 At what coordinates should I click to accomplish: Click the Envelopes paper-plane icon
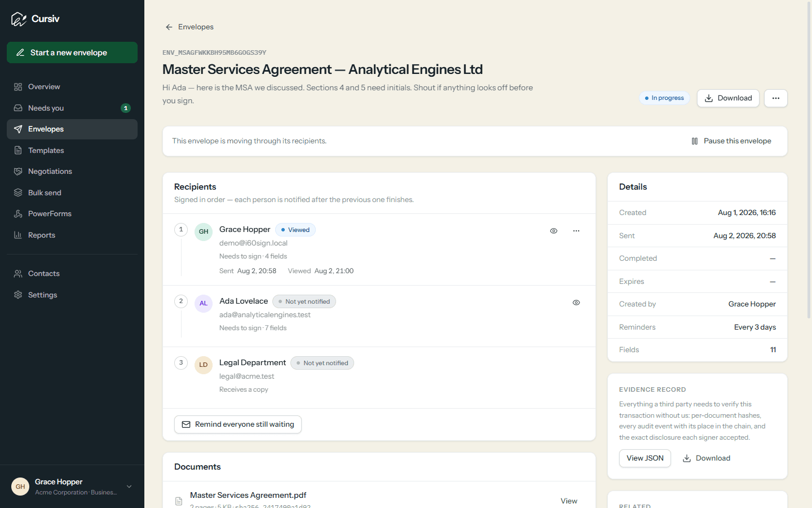click(x=18, y=129)
